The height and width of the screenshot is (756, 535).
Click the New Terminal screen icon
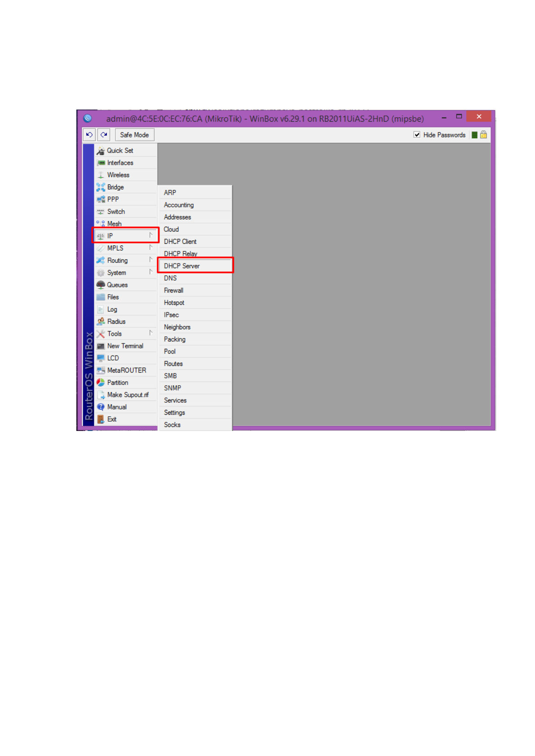pyautogui.click(x=101, y=346)
